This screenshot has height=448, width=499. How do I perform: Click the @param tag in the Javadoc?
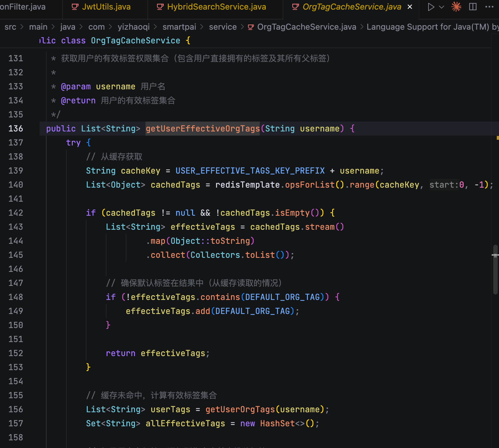(x=76, y=86)
